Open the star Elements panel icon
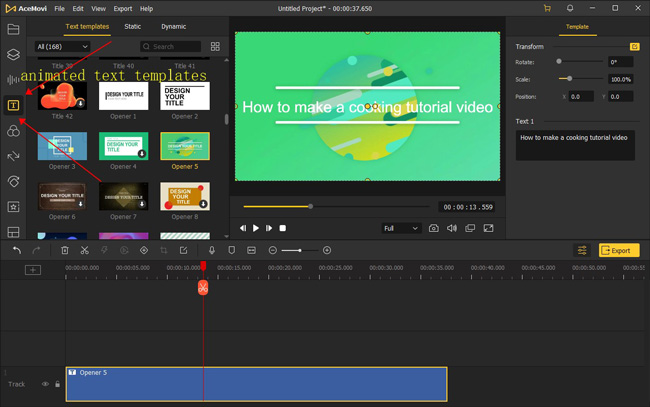The width and height of the screenshot is (650, 407). point(13,206)
